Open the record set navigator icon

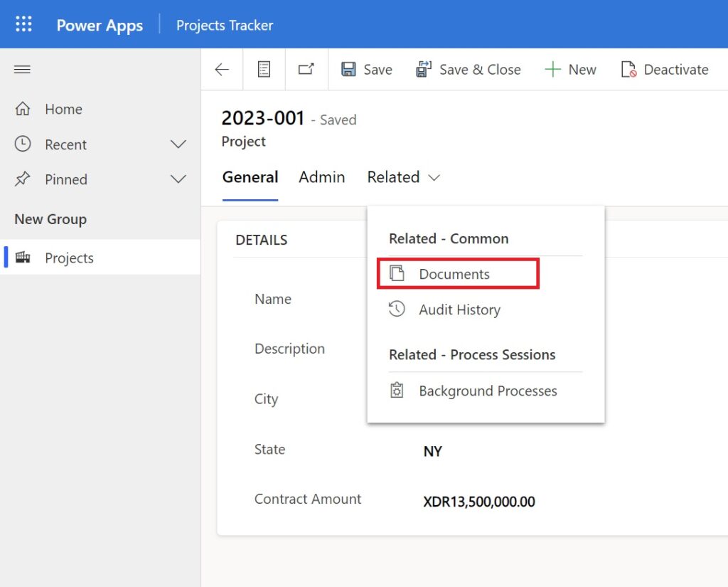[x=264, y=69]
